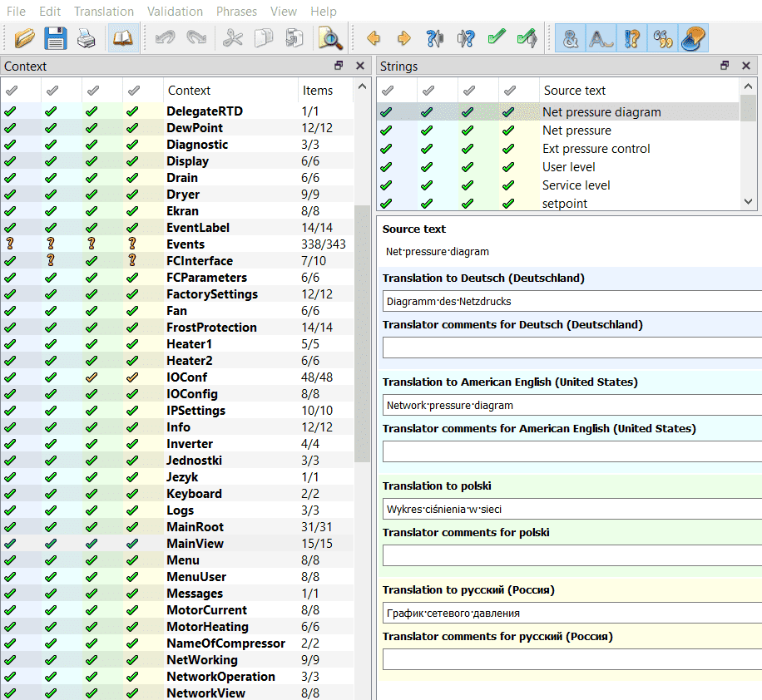The image size is (762, 700).
Task: Close the Context panel
Action: click(x=360, y=66)
